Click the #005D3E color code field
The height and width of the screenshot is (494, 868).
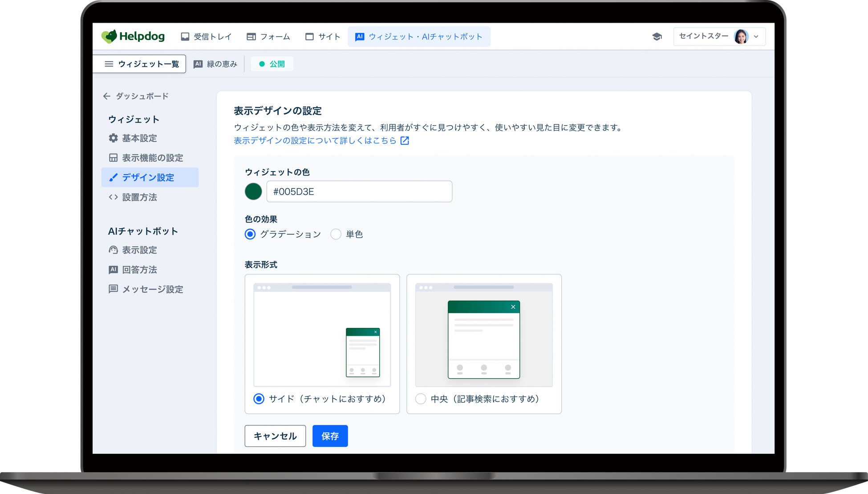(x=359, y=192)
